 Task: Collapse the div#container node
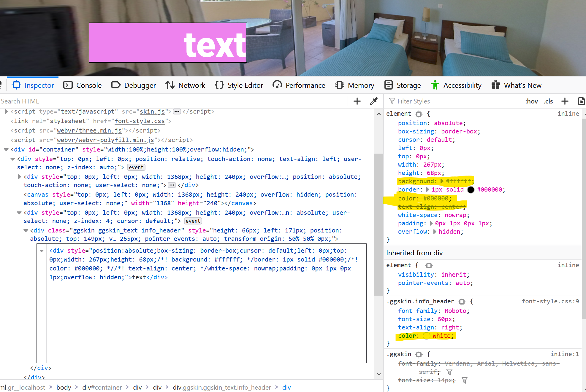[6, 149]
